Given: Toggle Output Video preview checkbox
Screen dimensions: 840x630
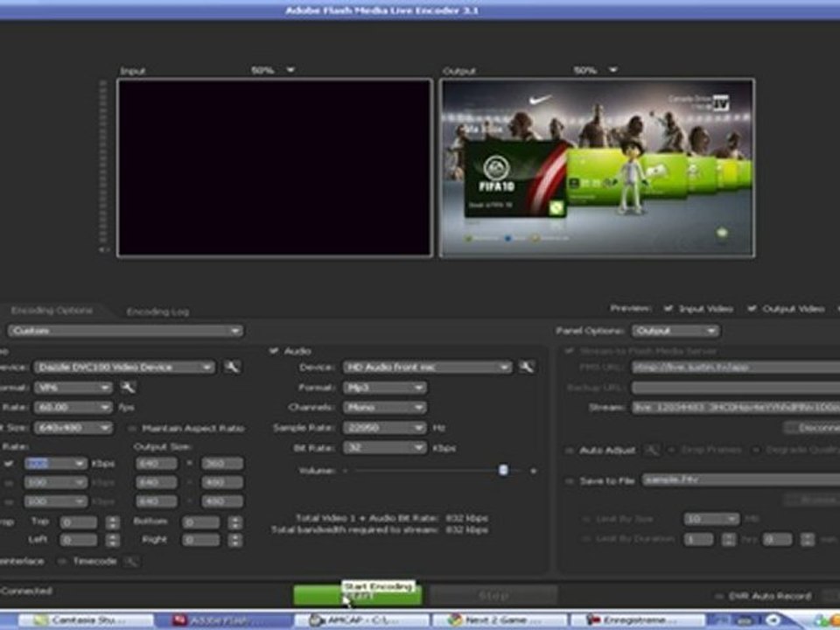Looking at the screenshot, I should [752, 309].
